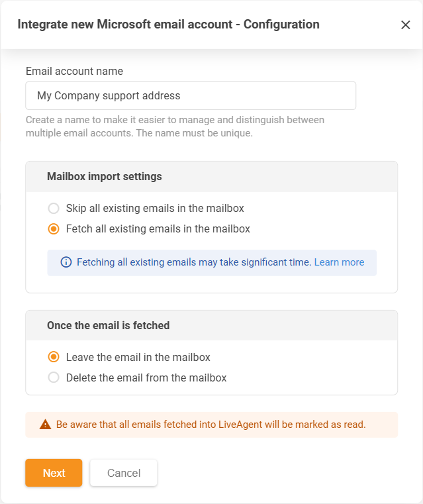Click the Delete the email from mailbox label text
The width and height of the screenshot is (423, 504).
point(146,378)
